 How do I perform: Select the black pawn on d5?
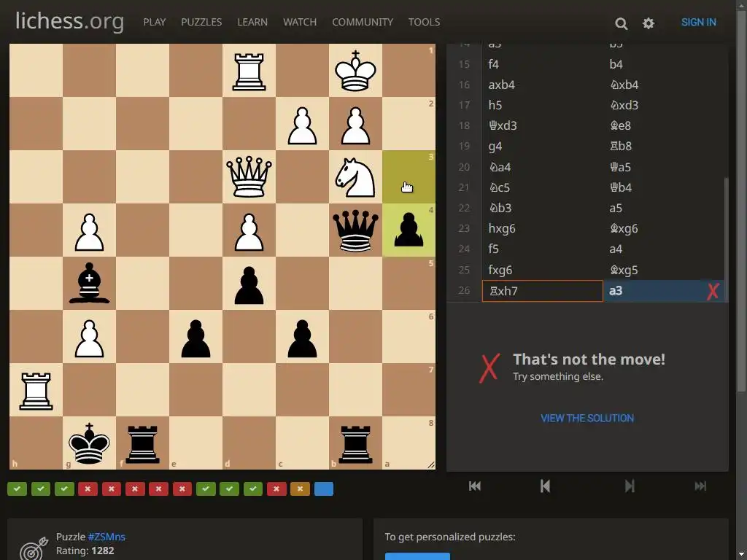click(249, 284)
